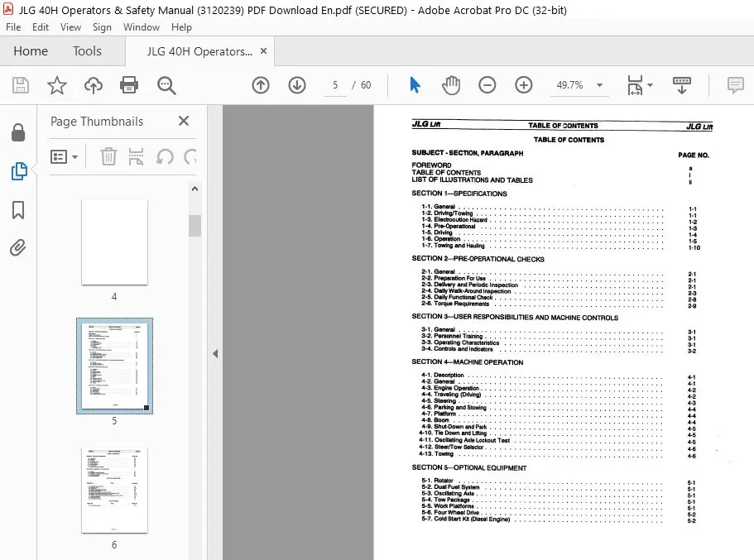Select the arrow Selection tool
The width and height of the screenshot is (754, 560).
tap(415, 85)
